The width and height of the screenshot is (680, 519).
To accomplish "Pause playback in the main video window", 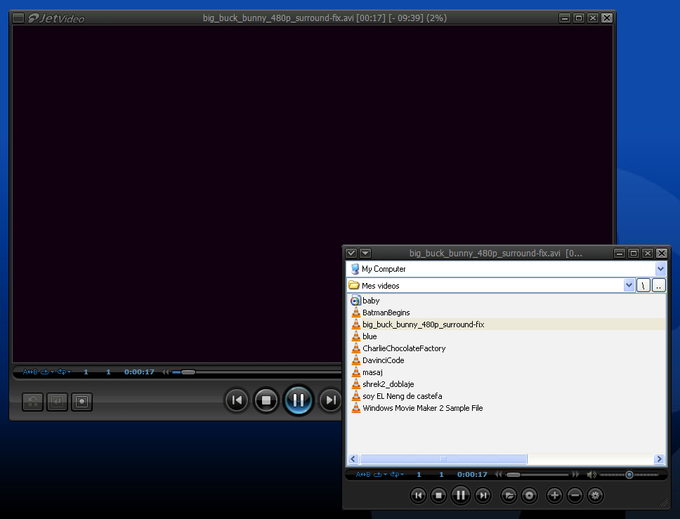I will point(298,401).
